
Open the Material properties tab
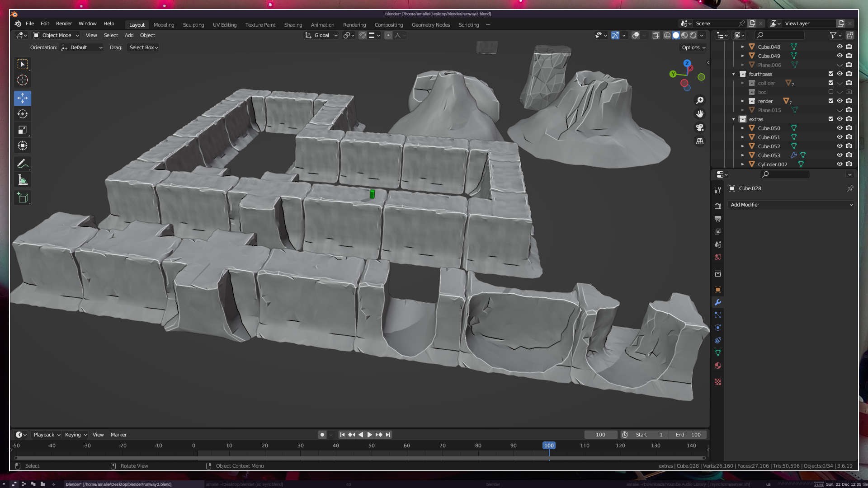pos(718,366)
